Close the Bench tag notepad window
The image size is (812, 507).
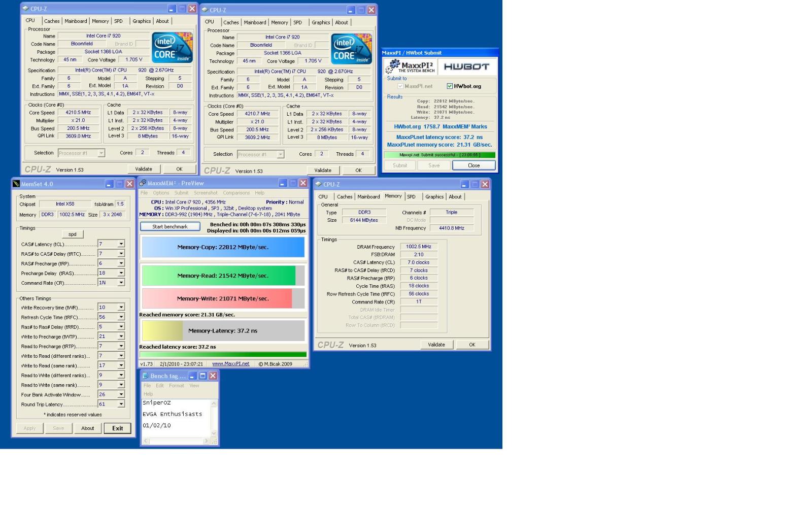[213, 376]
